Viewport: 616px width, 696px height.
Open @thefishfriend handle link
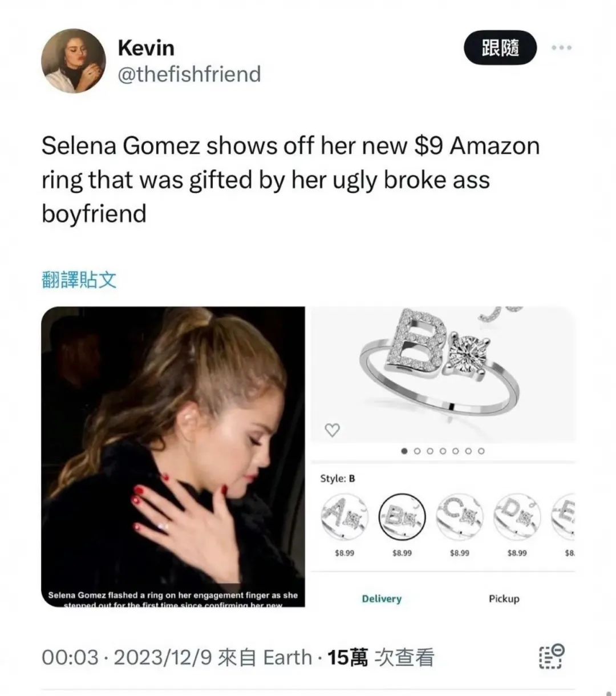pyautogui.click(x=189, y=74)
